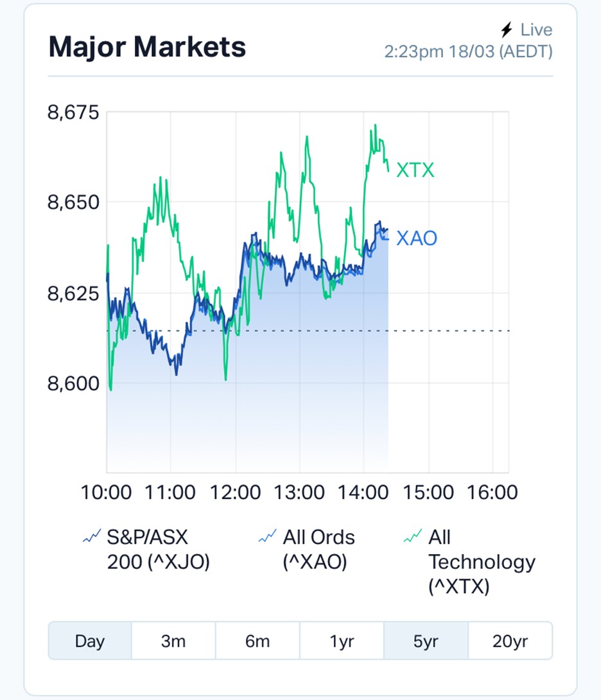Screen dimensions: 601x700
Task: Click the 12:00 marker on time axis
Action: [235, 493]
